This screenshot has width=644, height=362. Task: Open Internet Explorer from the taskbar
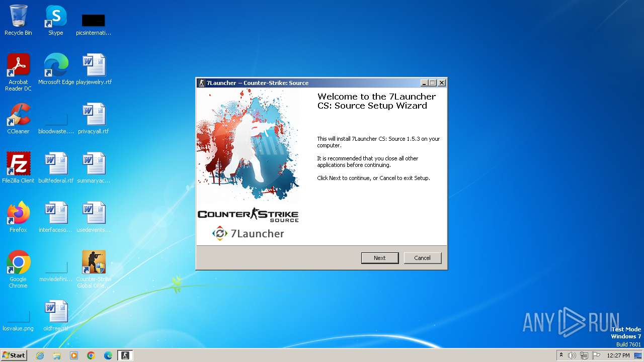coord(40,355)
